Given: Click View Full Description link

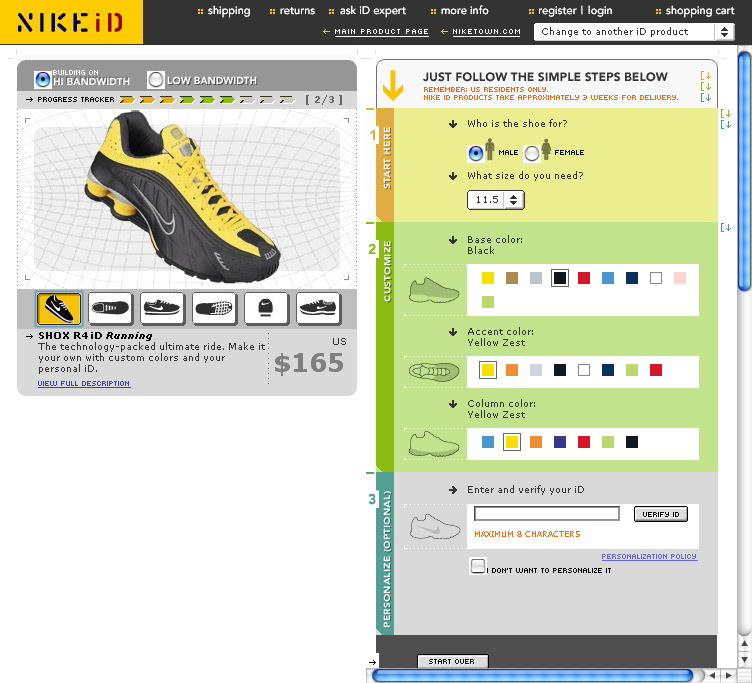Looking at the screenshot, I should (x=84, y=384).
